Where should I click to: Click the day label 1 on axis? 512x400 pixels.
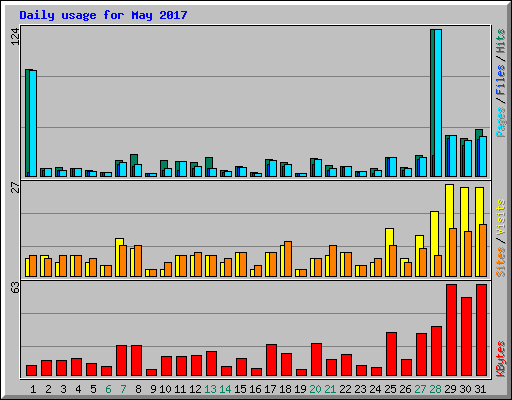click(33, 389)
